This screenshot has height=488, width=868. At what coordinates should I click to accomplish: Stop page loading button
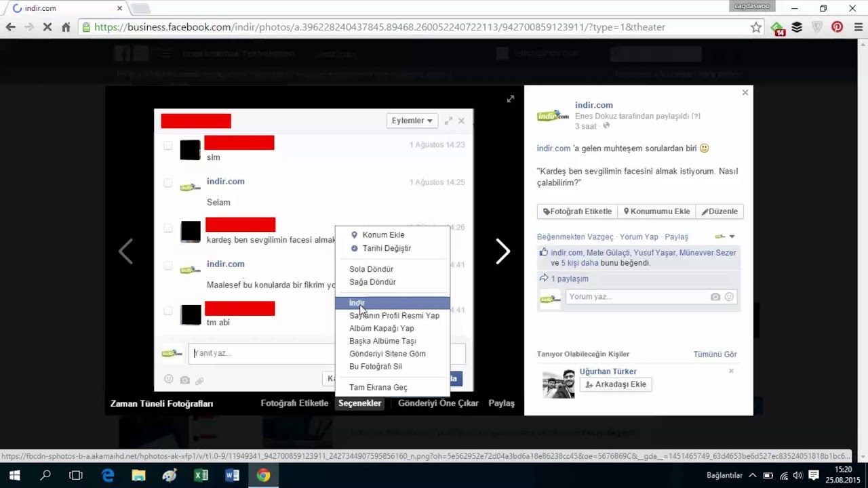tap(47, 27)
